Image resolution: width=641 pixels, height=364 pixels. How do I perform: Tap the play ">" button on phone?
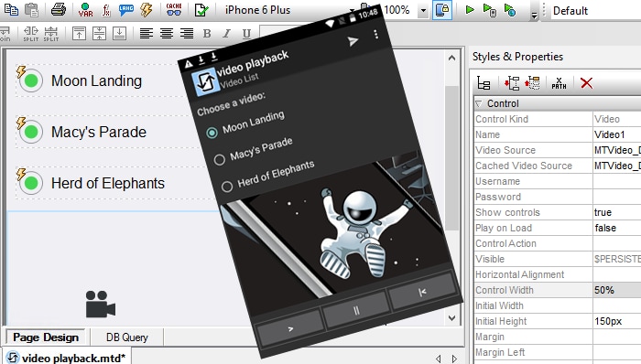pyautogui.click(x=290, y=329)
